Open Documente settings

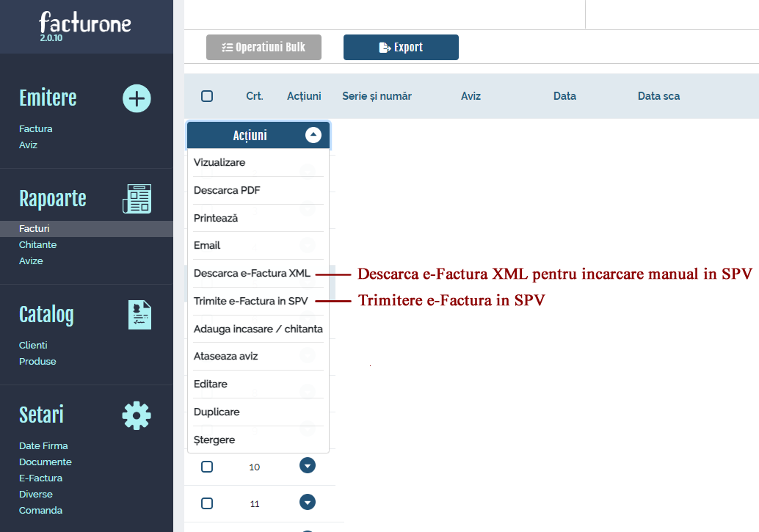click(46, 462)
